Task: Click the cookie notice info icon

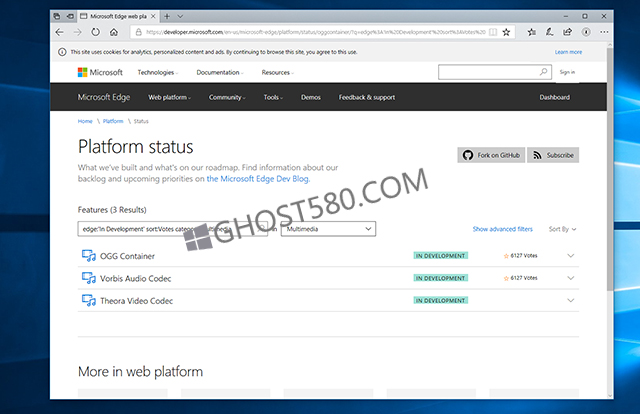Action: pos(62,52)
